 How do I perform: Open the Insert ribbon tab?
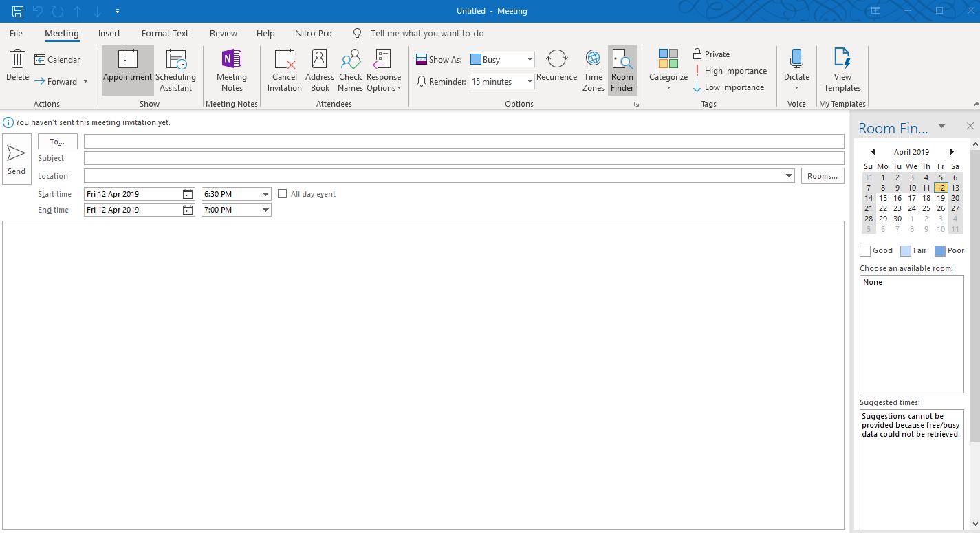click(109, 33)
